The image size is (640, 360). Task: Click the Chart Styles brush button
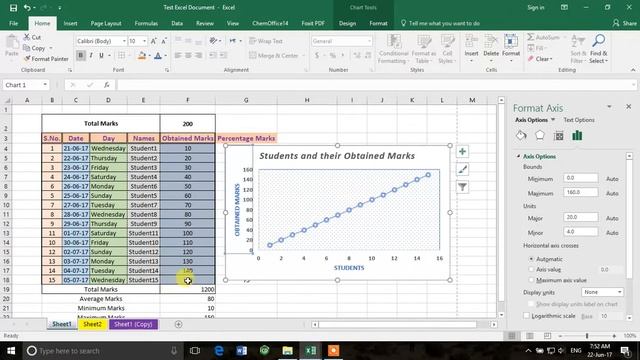pos(462,169)
